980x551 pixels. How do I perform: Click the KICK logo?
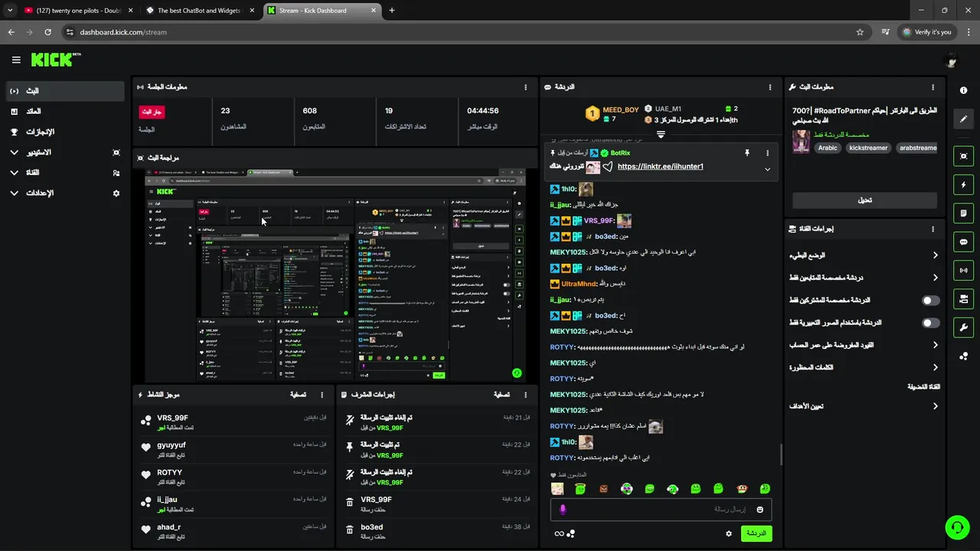click(x=55, y=60)
